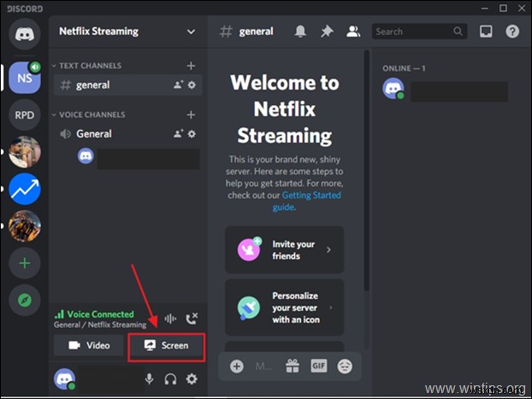Edit General voice channel settings gear
The height and width of the screenshot is (399, 532).
tap(192, 134)
